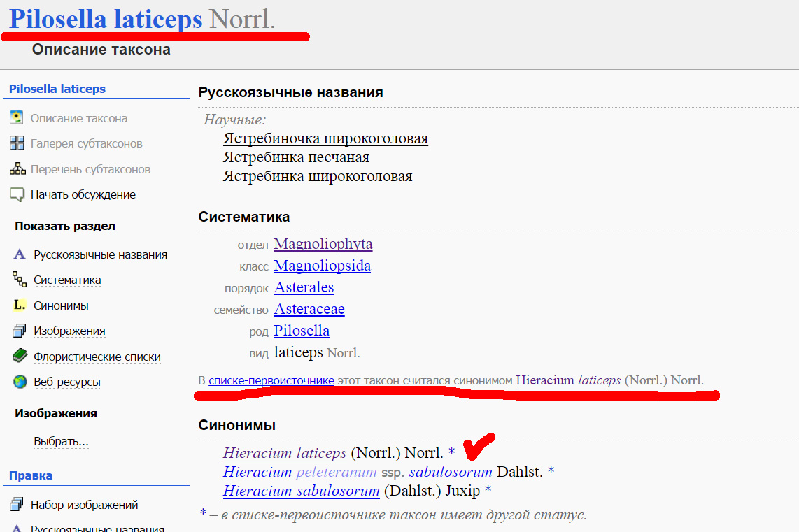Show the Флористические списки section
The height and width of the screenshot is (532, 799).
point(97,357)
